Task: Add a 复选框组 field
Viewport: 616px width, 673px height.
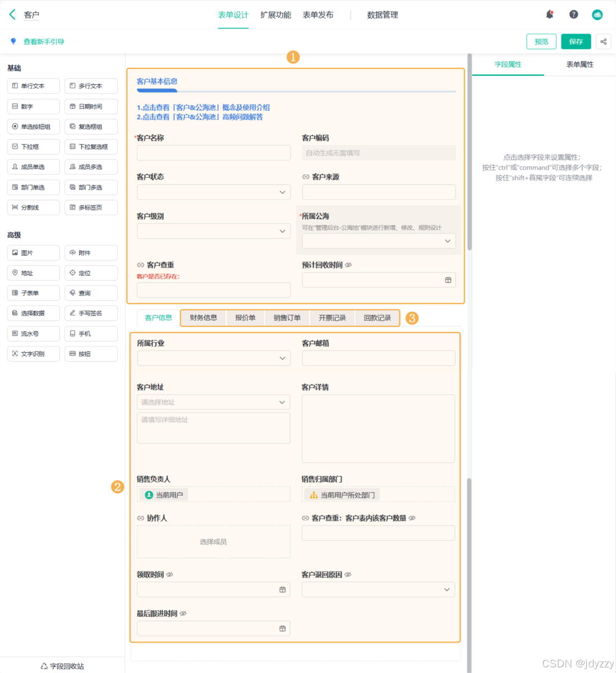Action: click(x=91, y=127)
